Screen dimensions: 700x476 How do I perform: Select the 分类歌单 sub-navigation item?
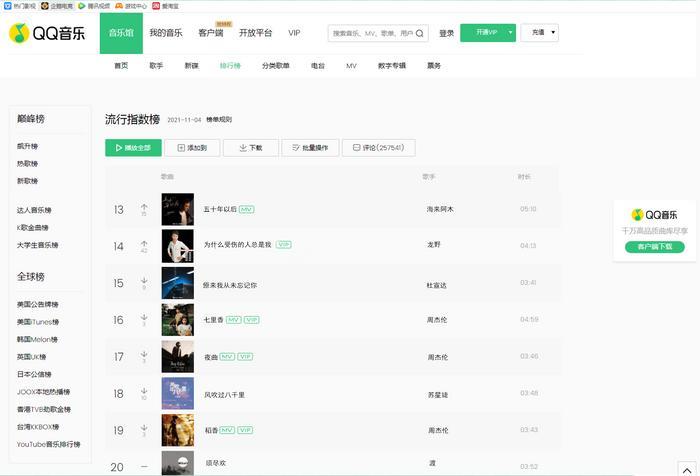click(x=276, y=65)
